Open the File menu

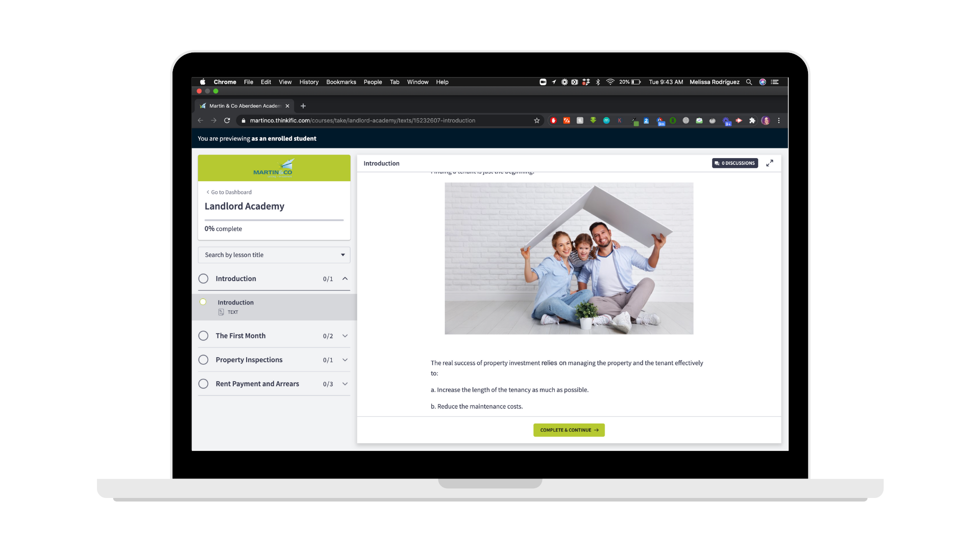coord(249,82)
